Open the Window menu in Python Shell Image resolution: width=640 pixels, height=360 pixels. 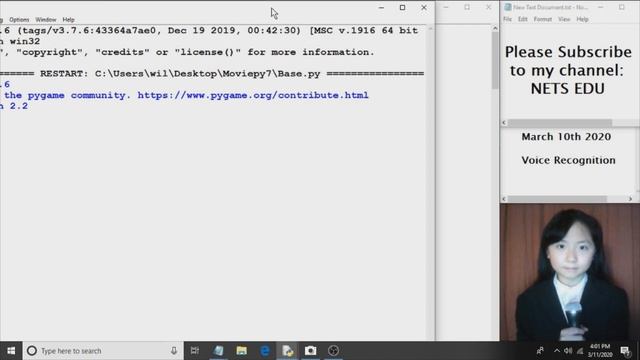[46, 20]
